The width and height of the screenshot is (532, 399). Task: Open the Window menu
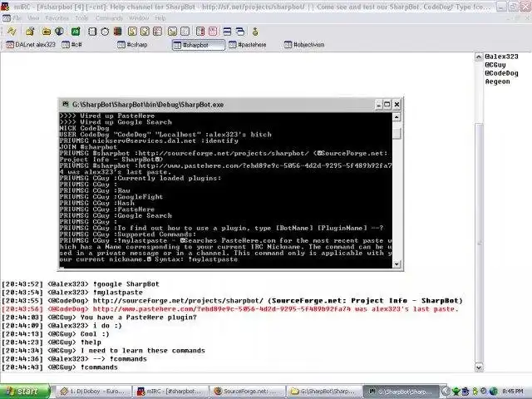point(139,18)
